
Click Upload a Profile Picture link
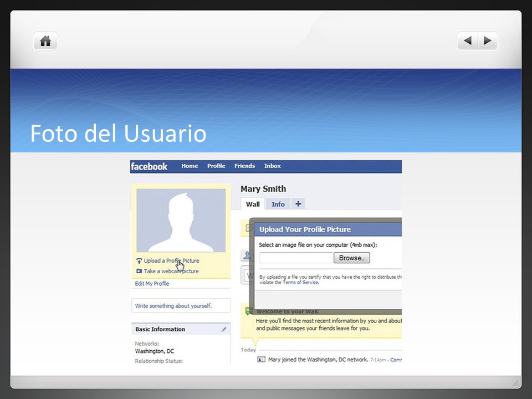pos(171,260)
